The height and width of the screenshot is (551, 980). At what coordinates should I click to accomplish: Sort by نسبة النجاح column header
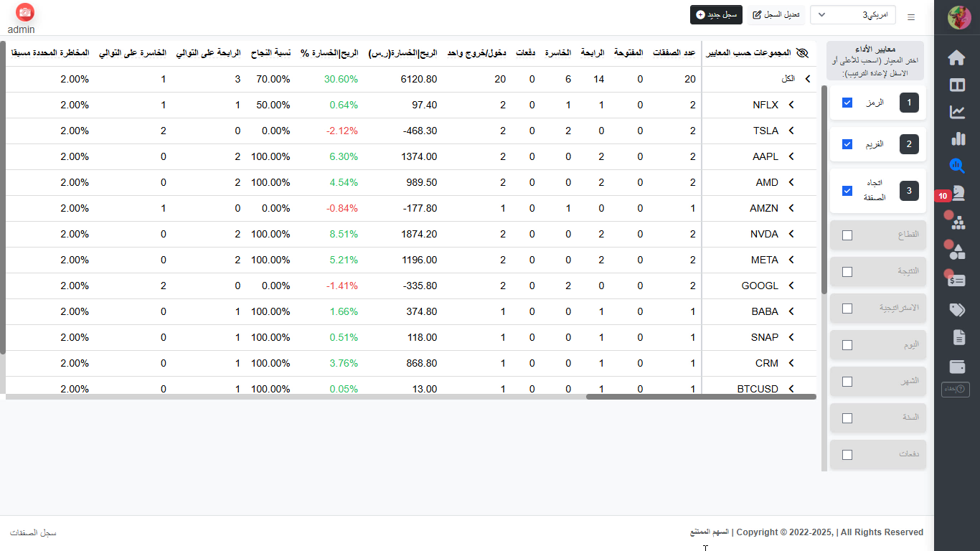point(270,53)
